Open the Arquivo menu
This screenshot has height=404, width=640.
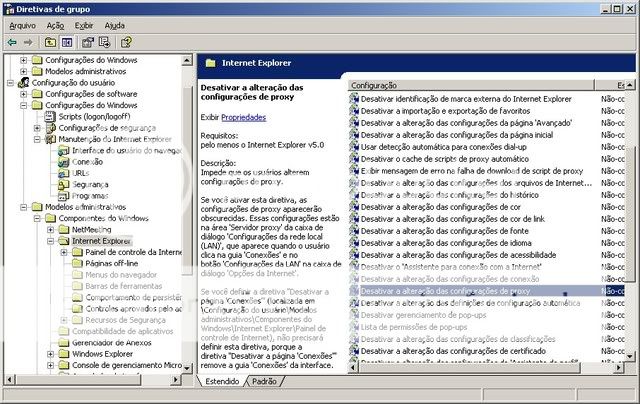[22, 26]
